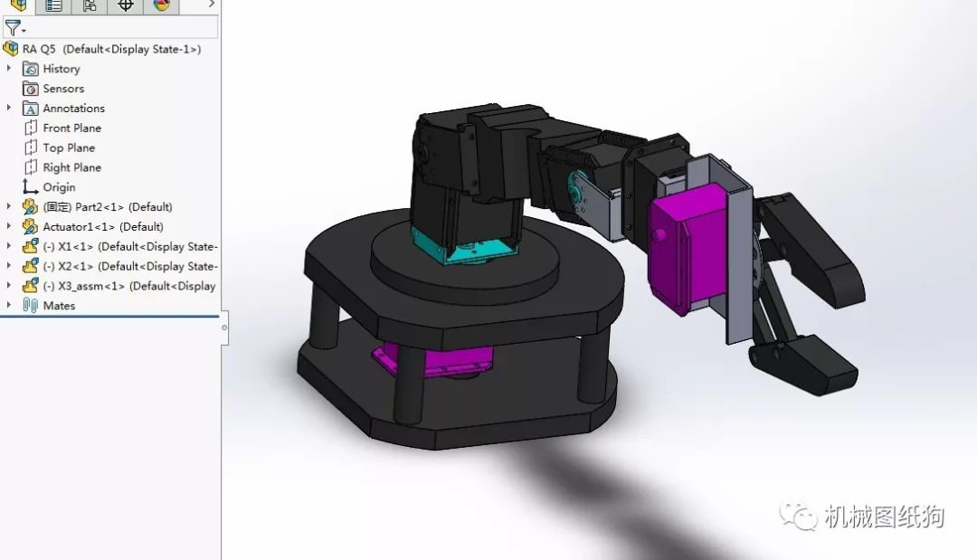Viewport: 977px width, 560px height.
Task: Select the Annotations label
Action: tap(74, 109)
